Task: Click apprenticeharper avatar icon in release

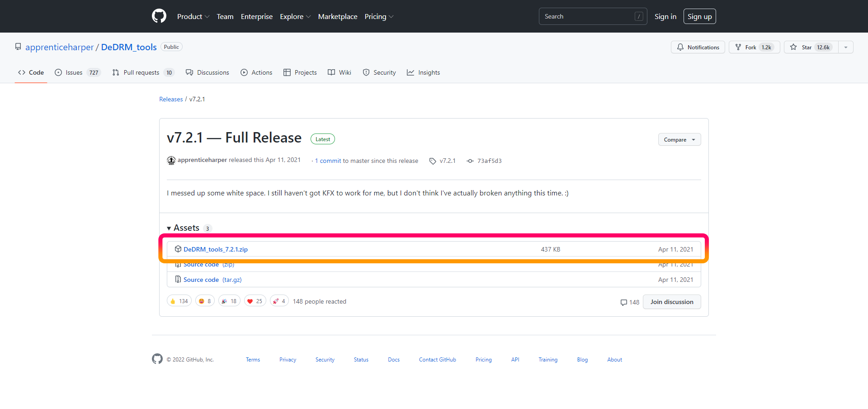Action: (171, 160)
